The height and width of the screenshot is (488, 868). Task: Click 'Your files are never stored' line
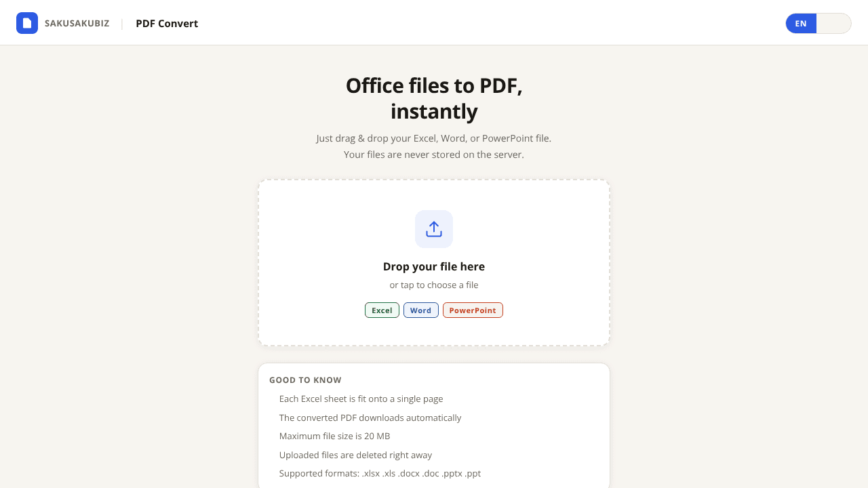pyautogui.click(x=434, y=155)
